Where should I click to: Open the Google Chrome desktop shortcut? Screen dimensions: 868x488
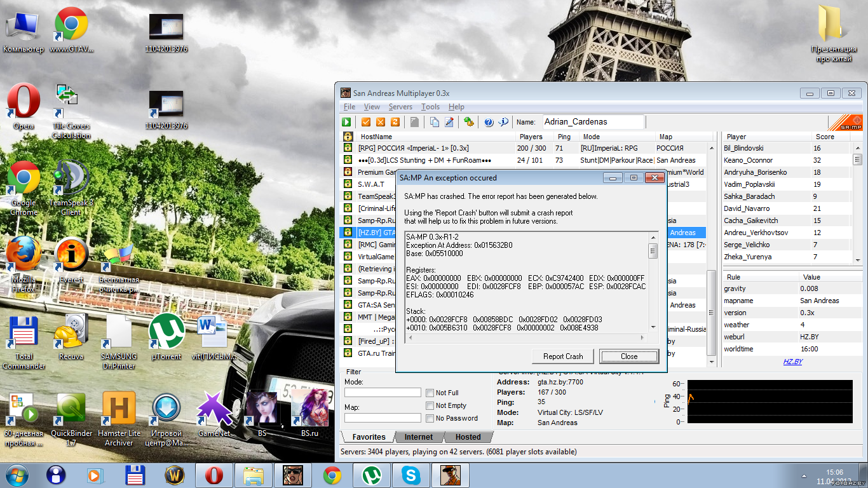24,187
